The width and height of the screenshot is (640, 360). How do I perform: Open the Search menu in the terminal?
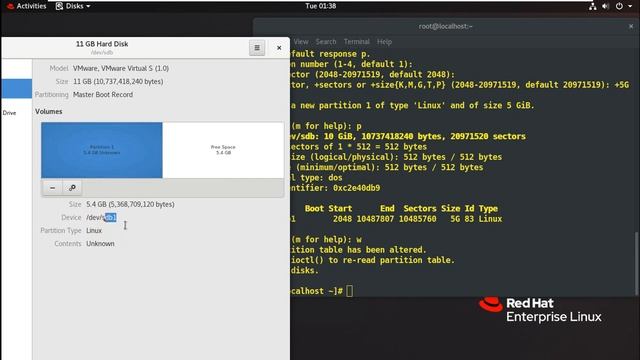(326, 42)
